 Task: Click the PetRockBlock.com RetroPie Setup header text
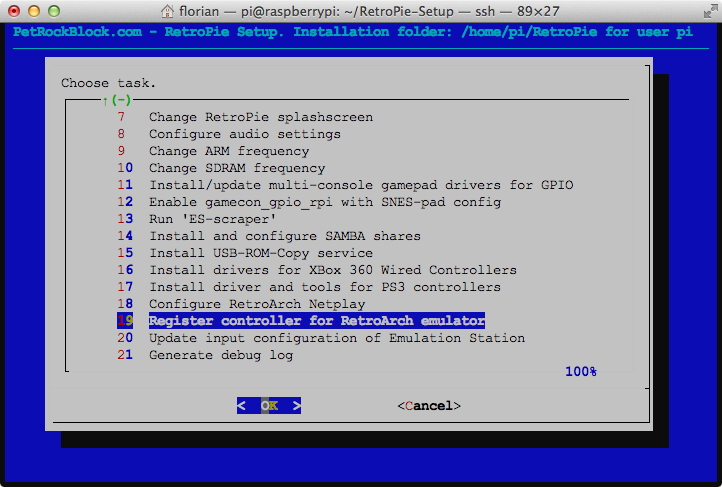pyautogui.click(x=353, y=32)
